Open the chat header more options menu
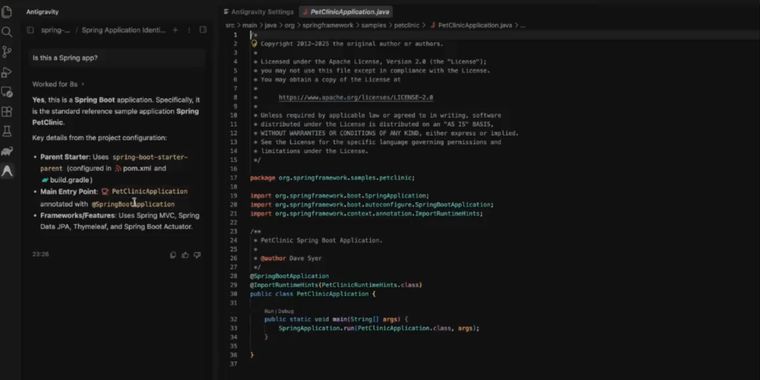The width and height of the screenshot is (760, 380). (189, 30)
